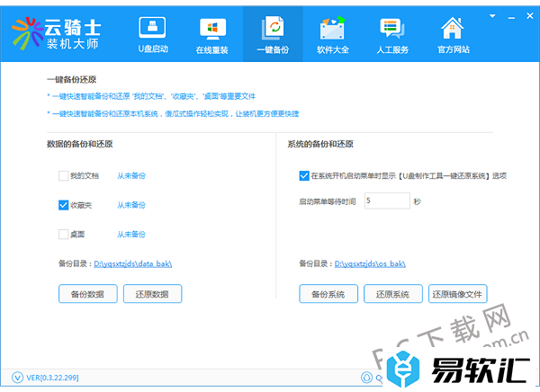Click the 备份系统 button
The height and width of the screenshot is (392, 540).
328,294
